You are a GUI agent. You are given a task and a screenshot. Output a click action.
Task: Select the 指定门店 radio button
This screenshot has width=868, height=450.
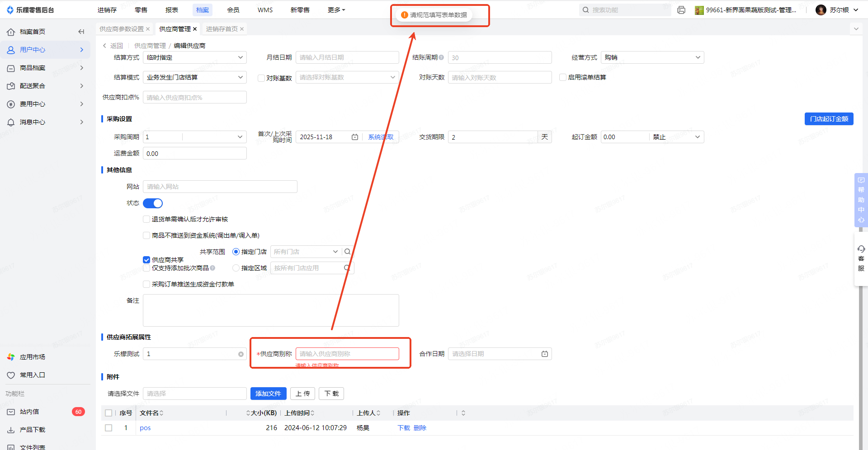point(236,252)
